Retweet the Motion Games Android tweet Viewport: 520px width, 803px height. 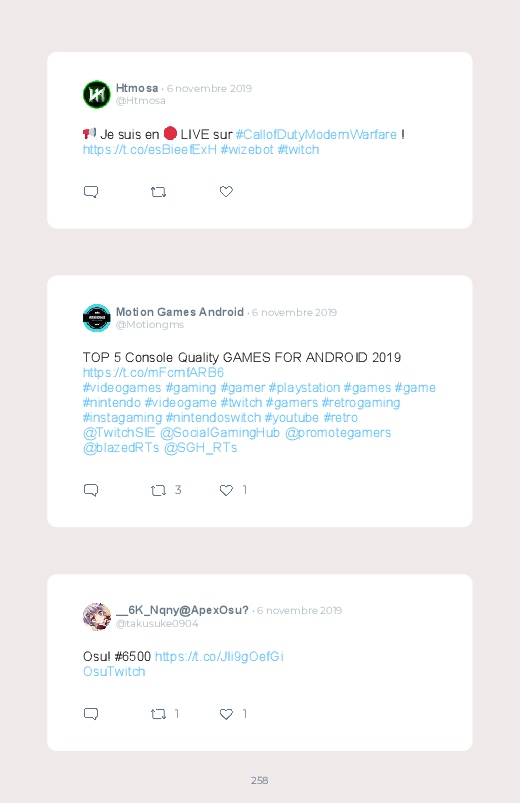(158, 491)
